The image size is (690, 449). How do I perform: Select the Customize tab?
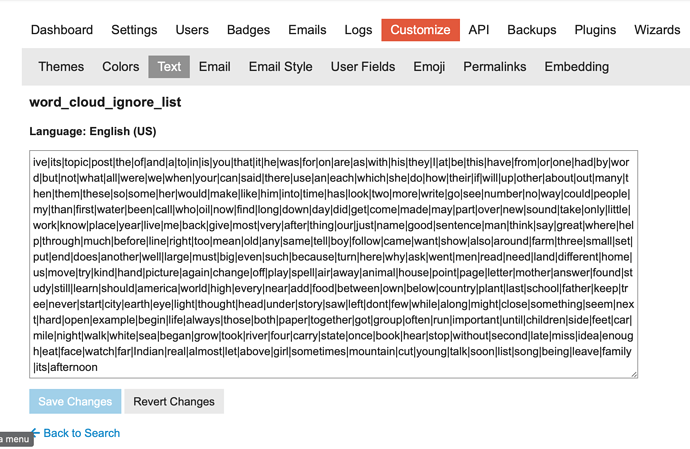[420, 30]
